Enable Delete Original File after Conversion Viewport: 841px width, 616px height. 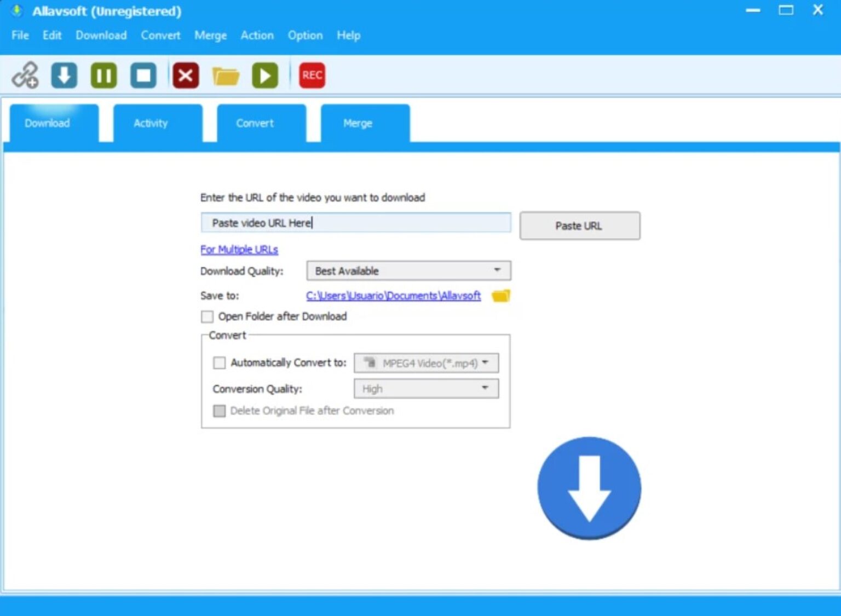point(219,411)
